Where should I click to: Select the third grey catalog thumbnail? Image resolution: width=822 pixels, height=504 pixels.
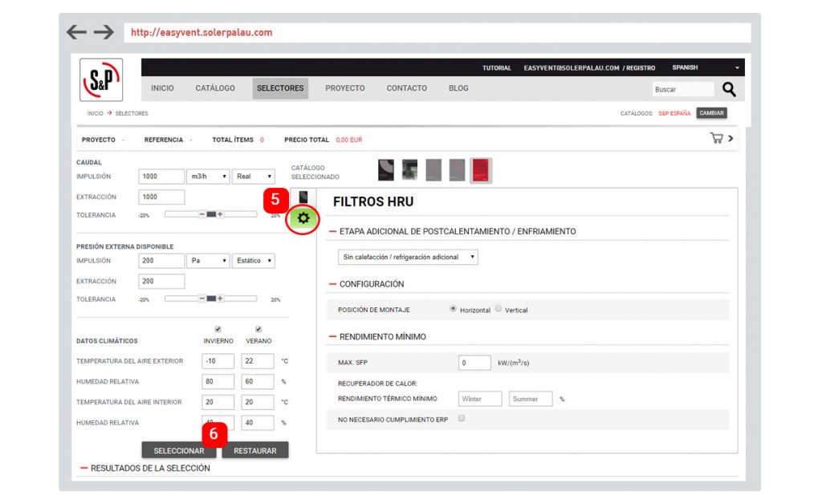coord(433,170)
